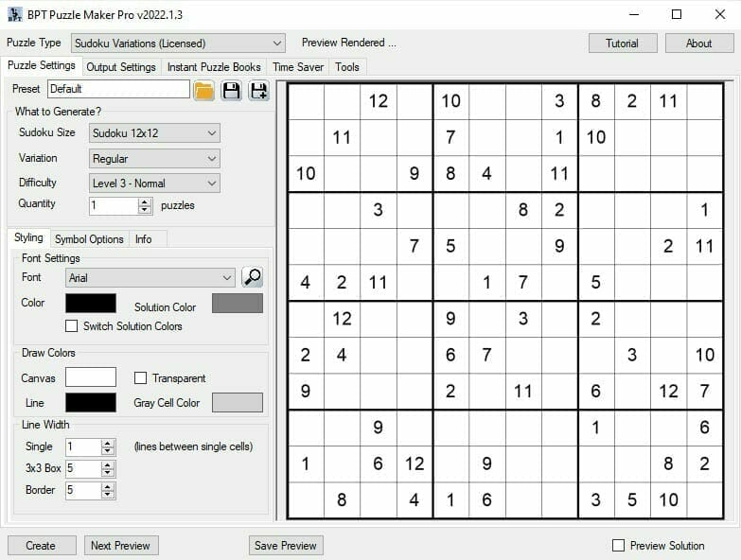Click the Next Preview button
The height and width of the screenshot is (560, 741).
[121, 546]
